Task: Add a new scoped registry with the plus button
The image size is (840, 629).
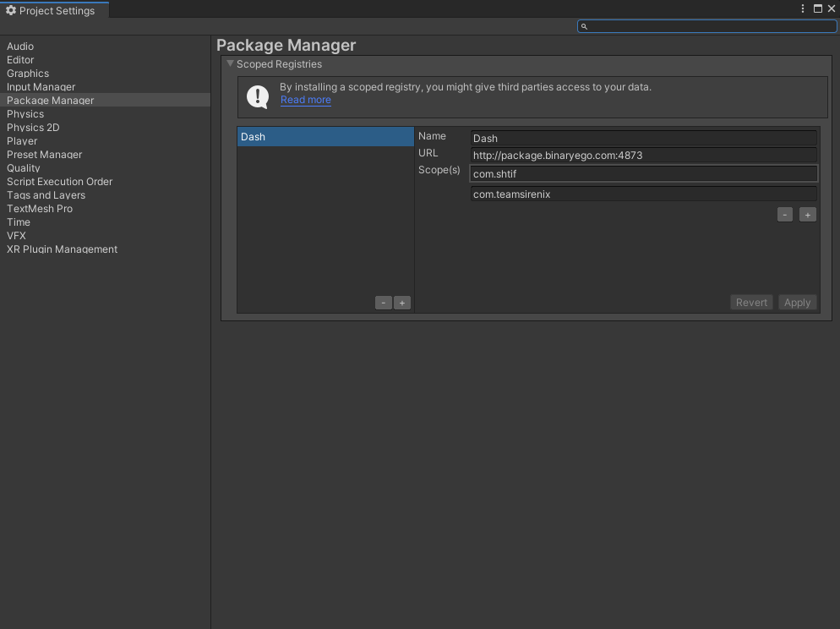Action: coord(402,303)
